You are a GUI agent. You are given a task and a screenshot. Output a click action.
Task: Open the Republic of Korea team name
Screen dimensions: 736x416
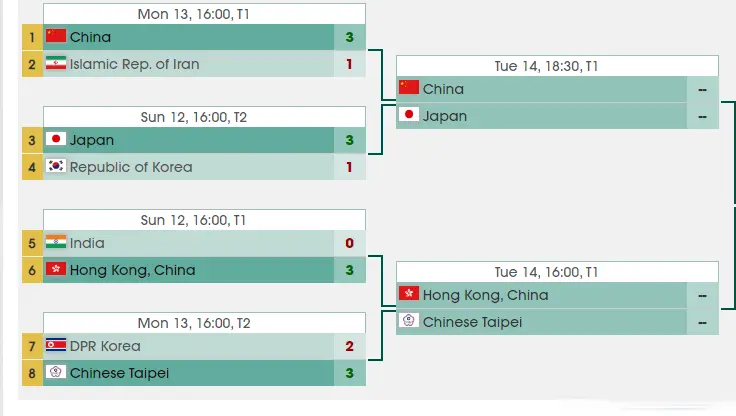pos(130,167)
